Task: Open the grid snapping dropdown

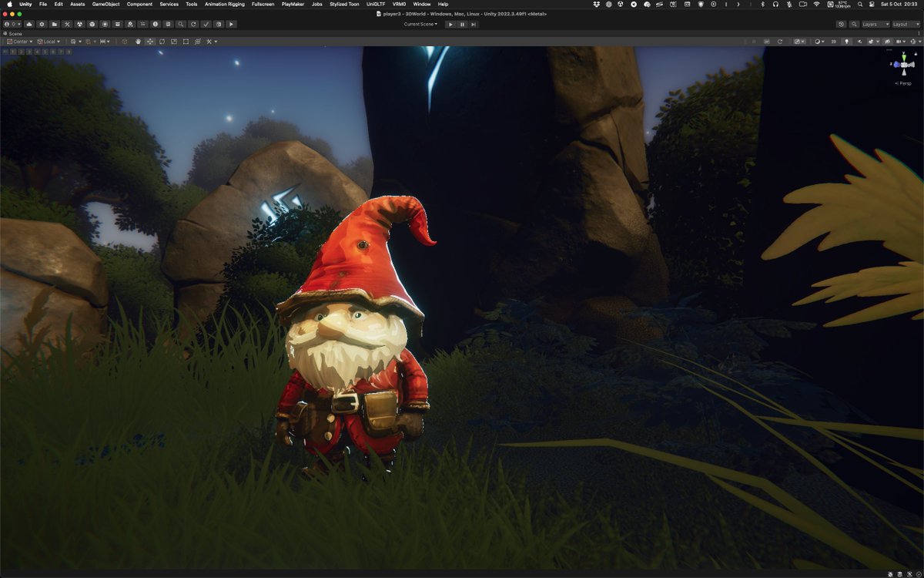Action: [x=91, y=42]
